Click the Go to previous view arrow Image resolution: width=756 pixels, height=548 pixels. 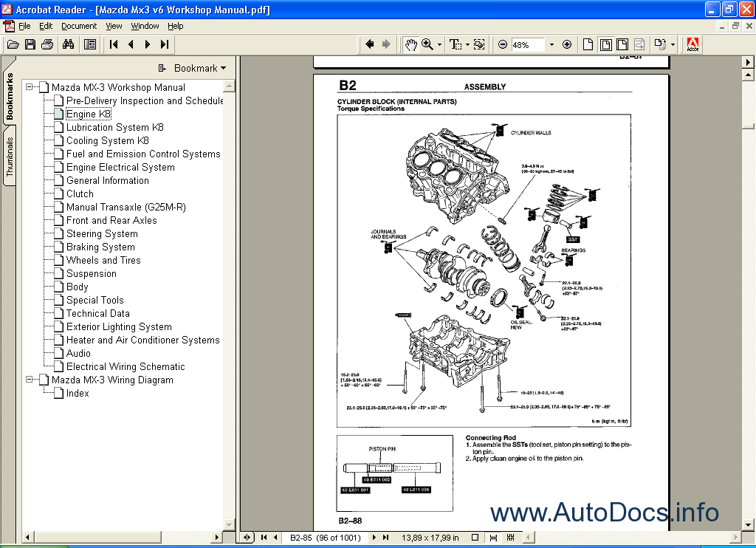click(370, 45)
